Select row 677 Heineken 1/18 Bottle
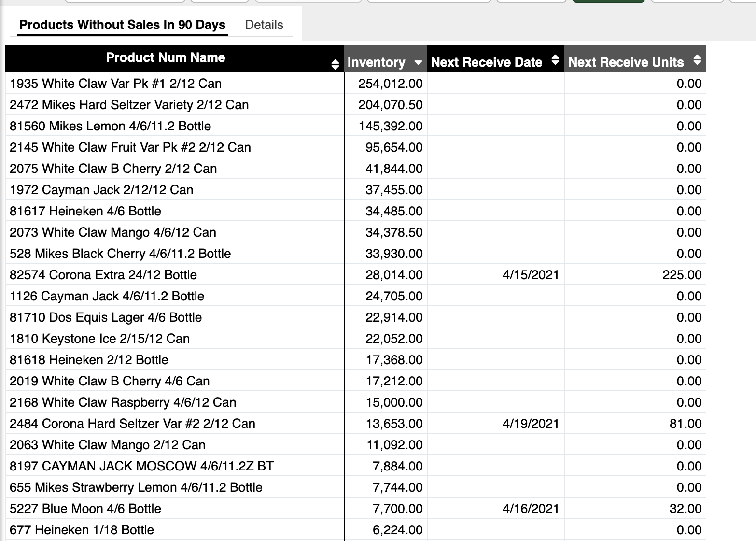 point(355,530)
